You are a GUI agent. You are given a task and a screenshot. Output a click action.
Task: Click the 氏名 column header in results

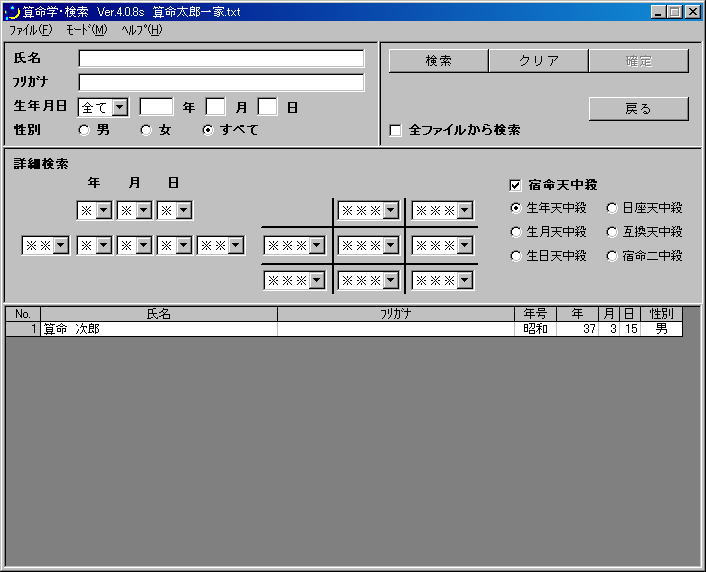click(x=159, y=314)
